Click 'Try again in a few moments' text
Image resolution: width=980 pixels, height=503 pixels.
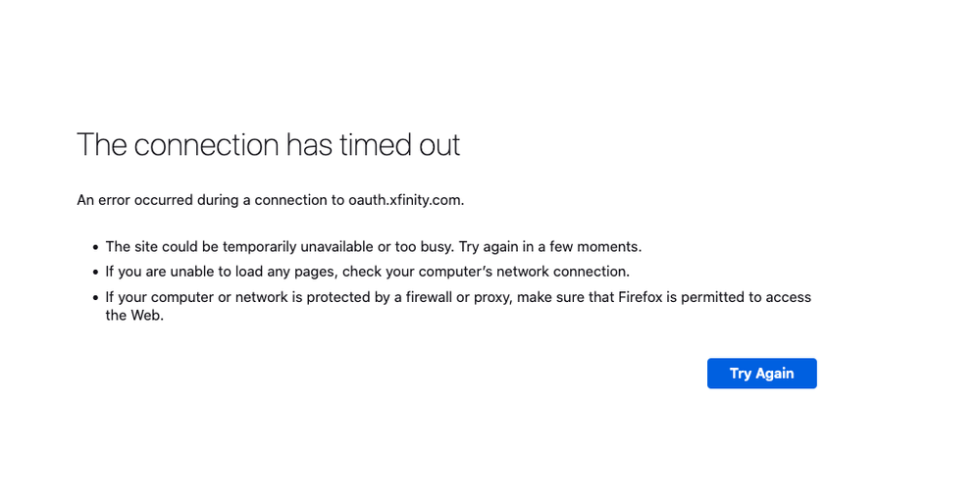click(x=550, y=247)
